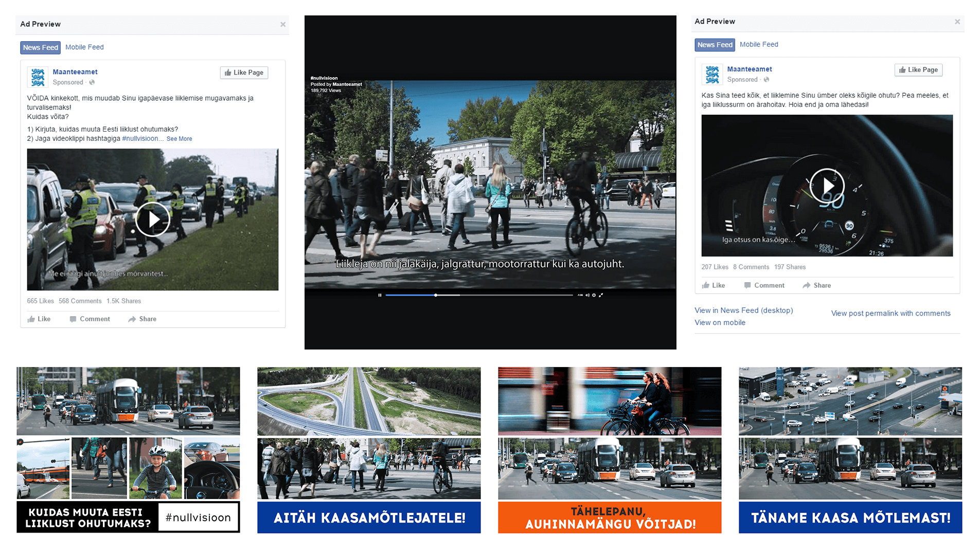
Task: Play the speedometer video in right ad
Action: point(827,186)
